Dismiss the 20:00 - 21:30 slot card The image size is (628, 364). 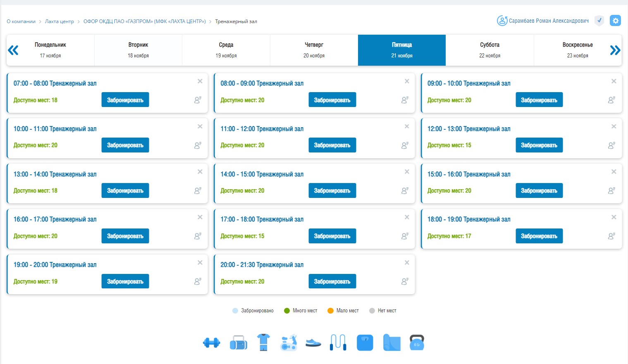pos(407,263)
